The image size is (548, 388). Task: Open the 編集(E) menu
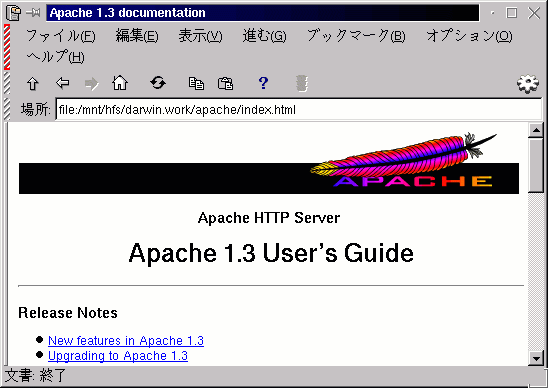point(137,36)
